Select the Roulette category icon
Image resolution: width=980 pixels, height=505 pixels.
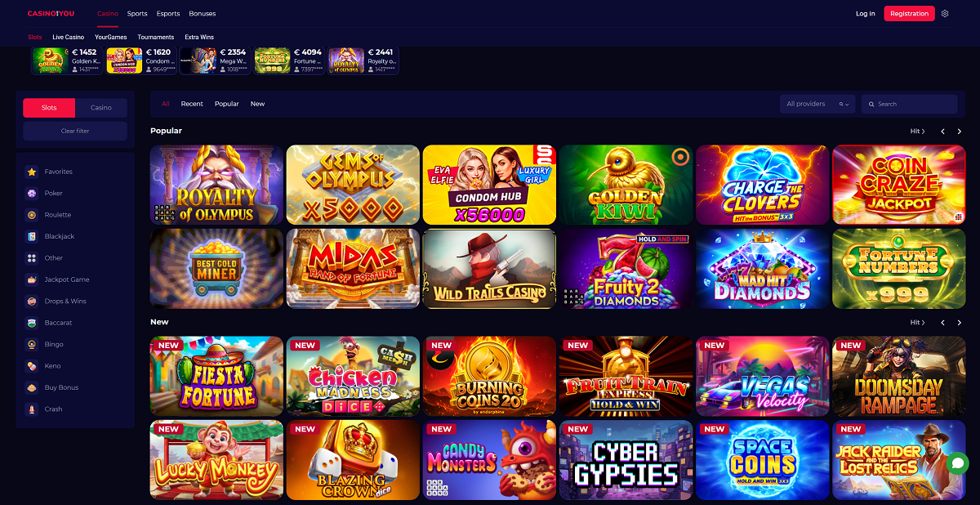(x=32, y=215)
